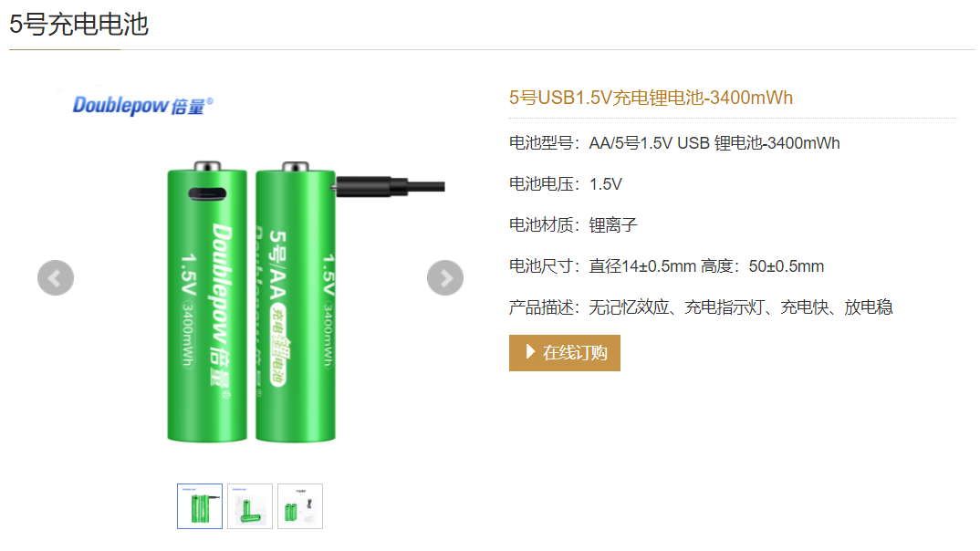The height and width of the screenshot is (551, 980).
Task: Click the next image arrow
Action: pyautogui.click(x=445, y=278)
